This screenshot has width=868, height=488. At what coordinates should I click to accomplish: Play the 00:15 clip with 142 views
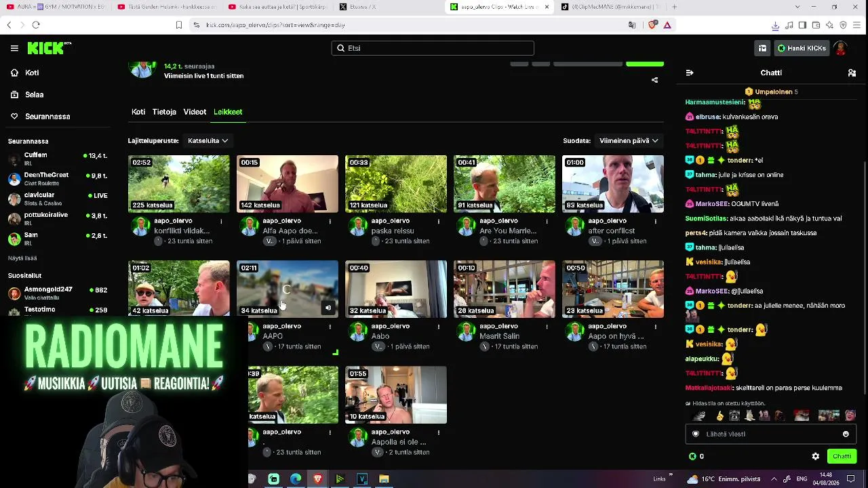(288, 184)
